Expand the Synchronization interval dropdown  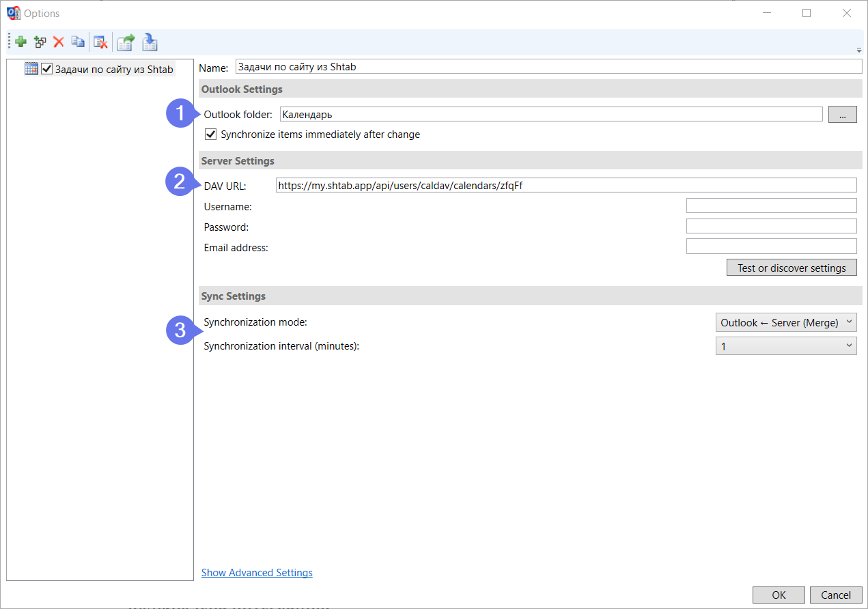point(785,346)
